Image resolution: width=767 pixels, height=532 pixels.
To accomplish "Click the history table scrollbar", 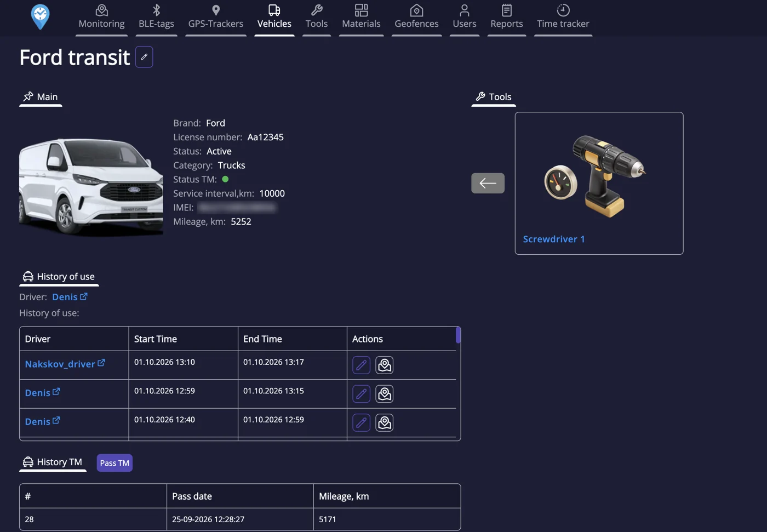I will [458, 335].
